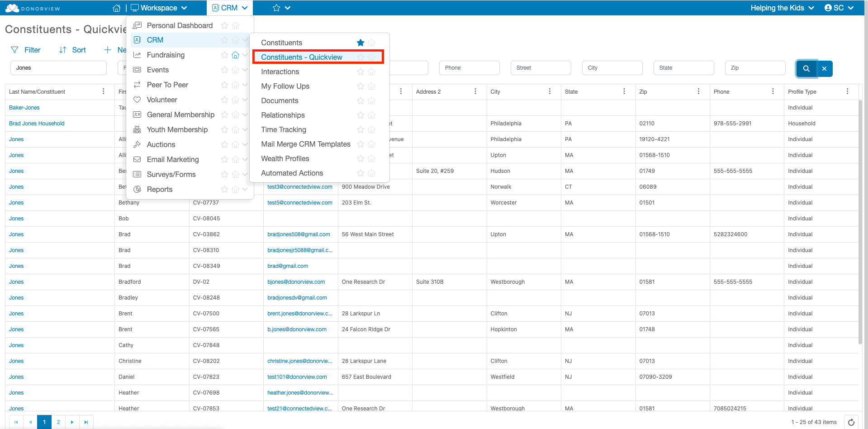Clear the search with the X button

point(825,68)
